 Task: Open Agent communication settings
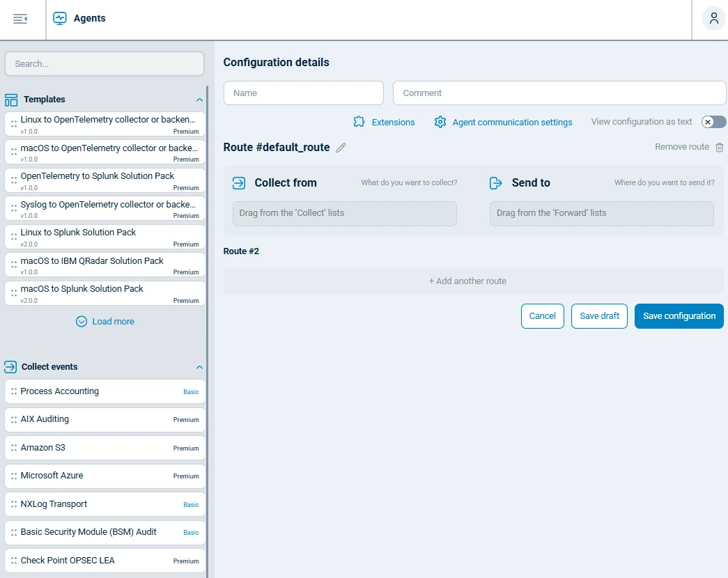(x=502, y=122)
